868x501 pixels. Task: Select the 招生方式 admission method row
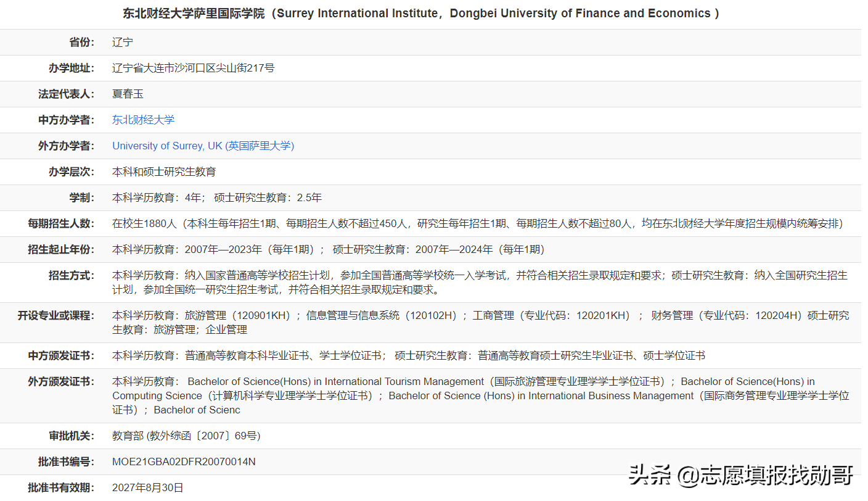click(x=432, y=282)
